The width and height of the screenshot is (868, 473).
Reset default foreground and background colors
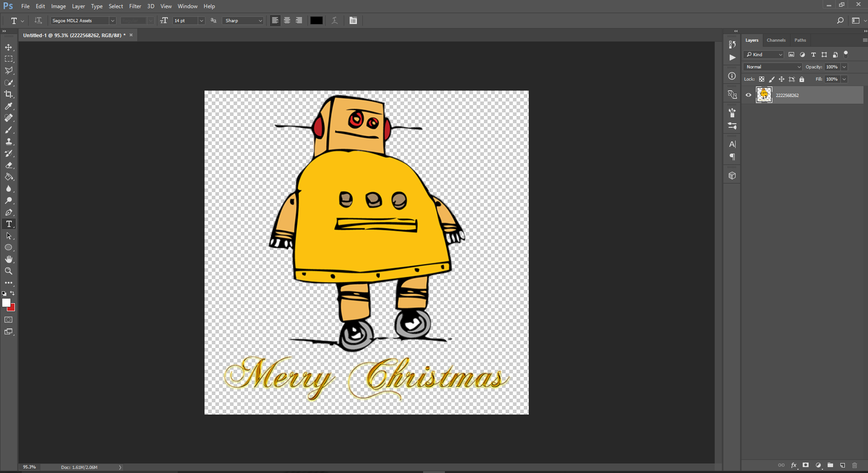pos(4,294)
